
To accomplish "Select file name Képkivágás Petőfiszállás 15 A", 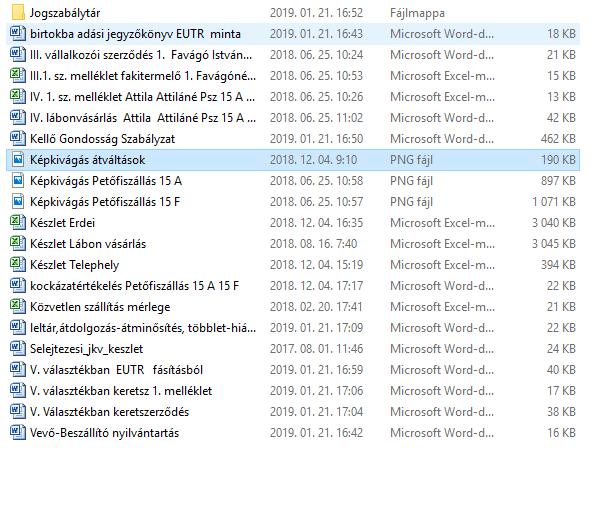I will 106,181.
